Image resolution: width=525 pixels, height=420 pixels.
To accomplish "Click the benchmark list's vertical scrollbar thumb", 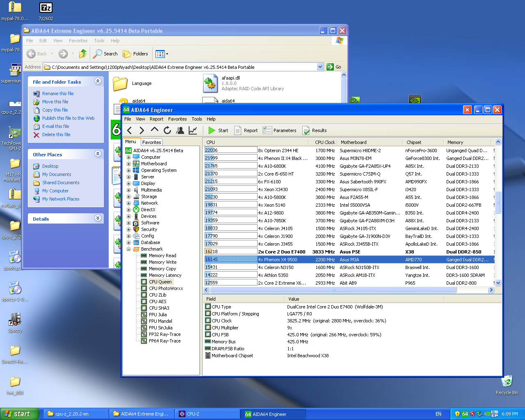I will click(x=498, y=203).
